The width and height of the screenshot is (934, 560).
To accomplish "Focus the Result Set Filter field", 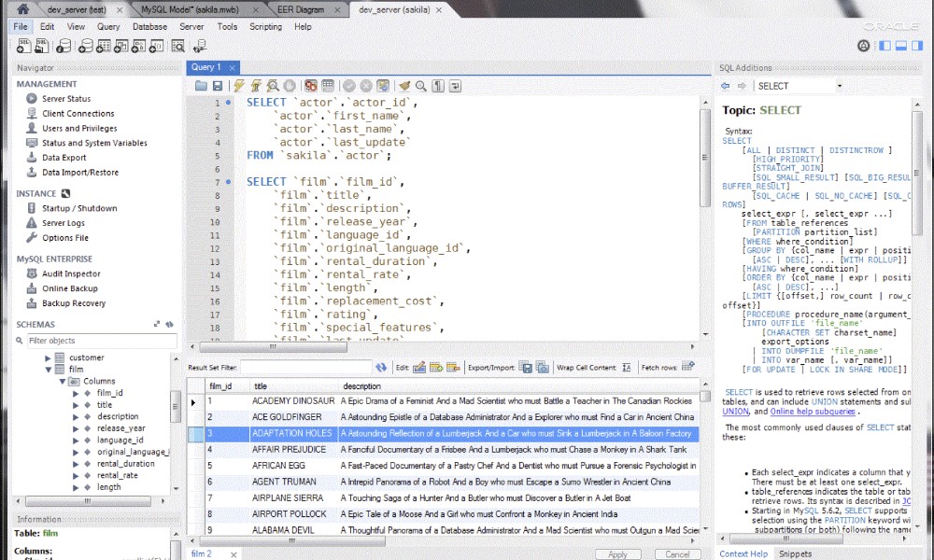I will pos(305,367).
